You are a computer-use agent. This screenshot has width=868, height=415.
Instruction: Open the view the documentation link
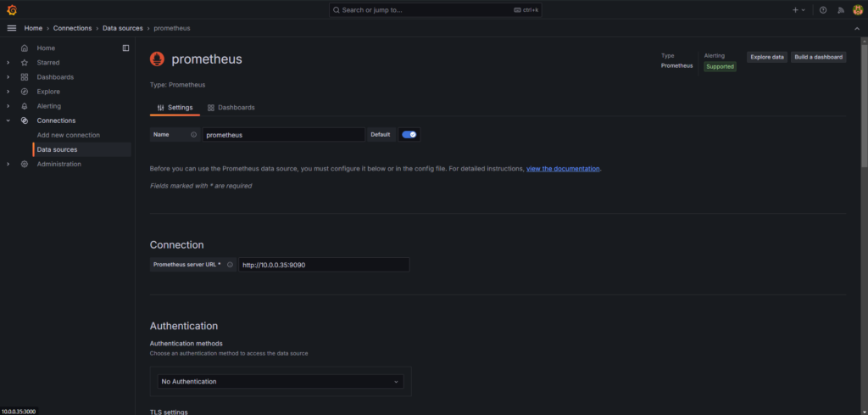pyautogui.click(x=563, y=168)
